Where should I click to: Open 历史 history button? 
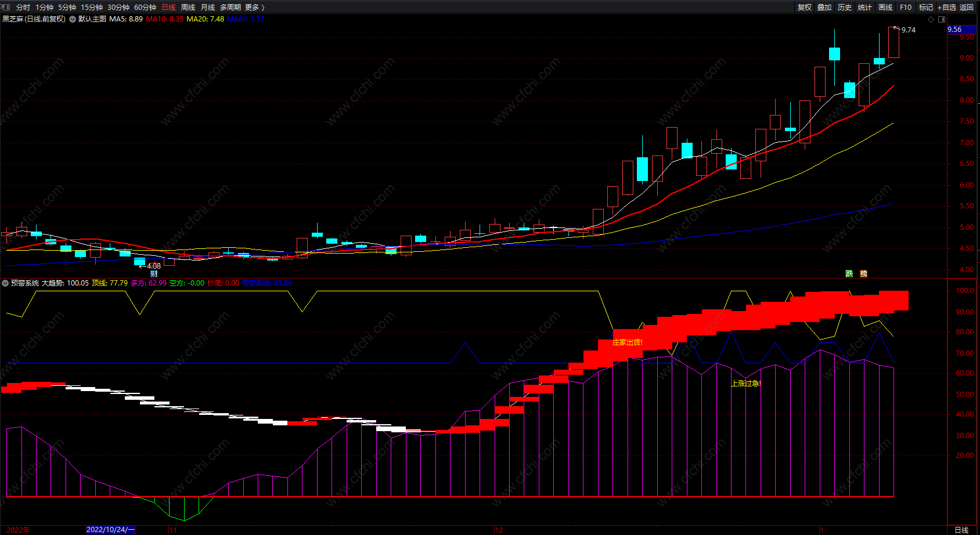click(x=845, y=8)
